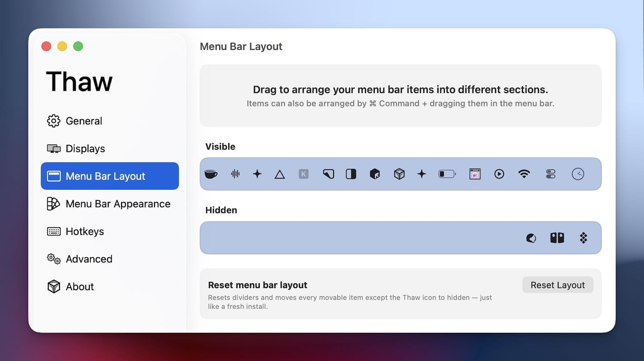
Task: Click the twin speakers icon in Hidden section
Action: pyautogui.click(x=557, y=238)
